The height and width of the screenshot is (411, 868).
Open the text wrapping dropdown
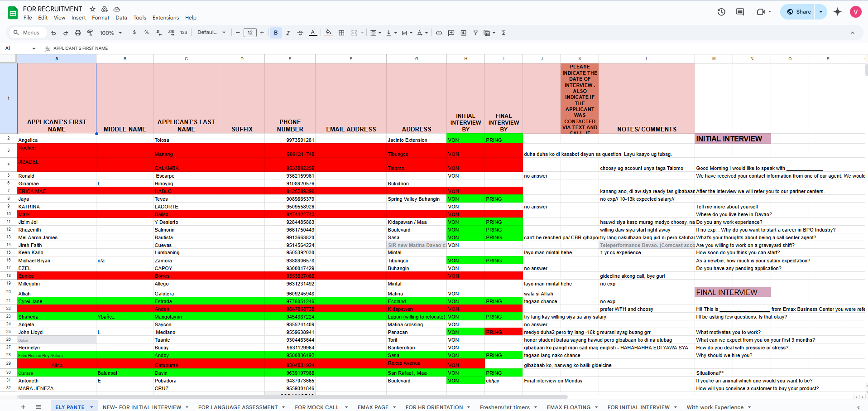pos(407,33)
